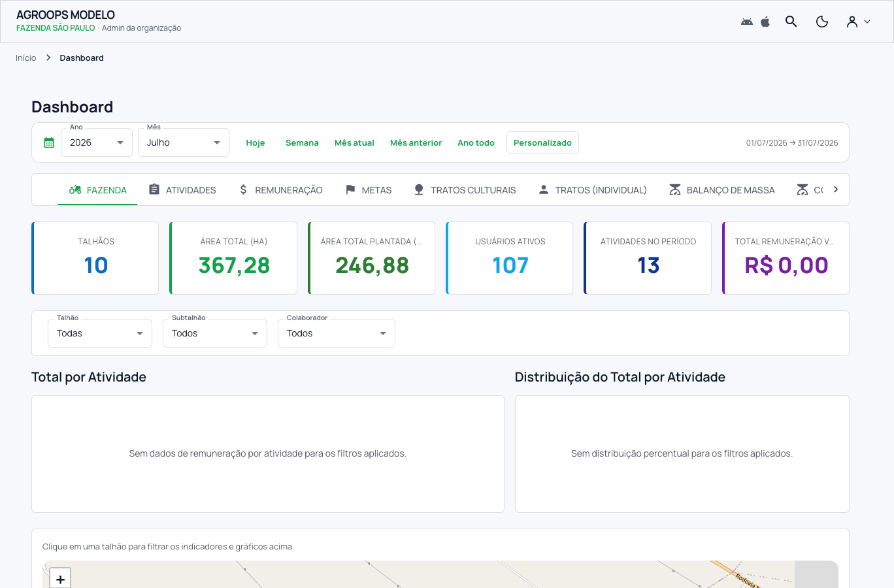Viewport: 894px width, 588px height.
Task: Switch to the BALANÇO DE MASSA tab
Action: pyautogui.click(x=721, y=190)
